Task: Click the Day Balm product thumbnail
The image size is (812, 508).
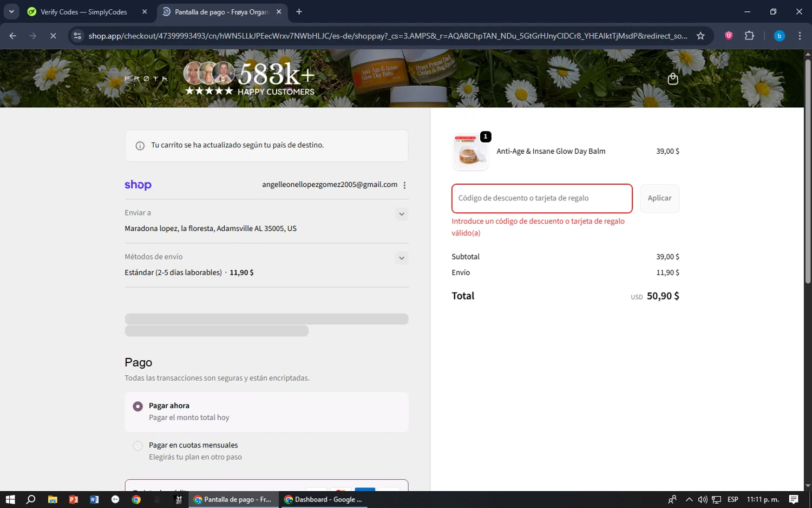Action: coord(470,152)
